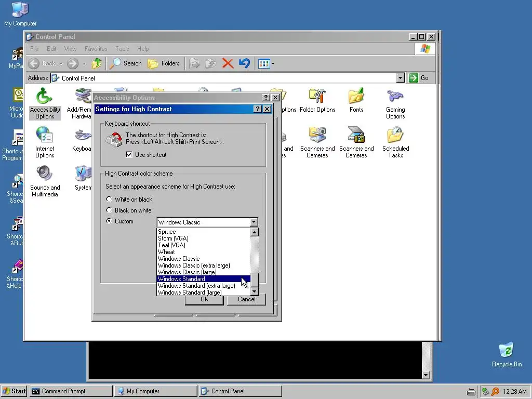Screen dimensions: 532x399
Task: Choose Windows Standard (extra large) scheme
Action: click(204, 286)
